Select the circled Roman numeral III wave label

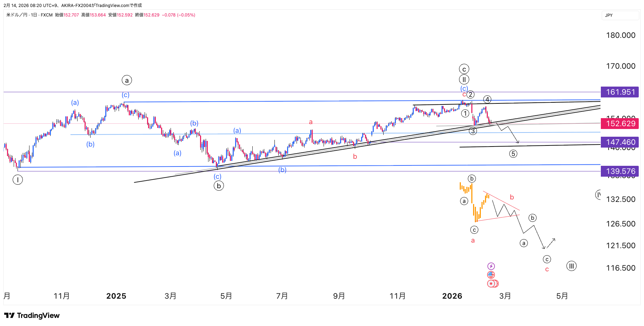pyautogui.click(x=571, y=266)
